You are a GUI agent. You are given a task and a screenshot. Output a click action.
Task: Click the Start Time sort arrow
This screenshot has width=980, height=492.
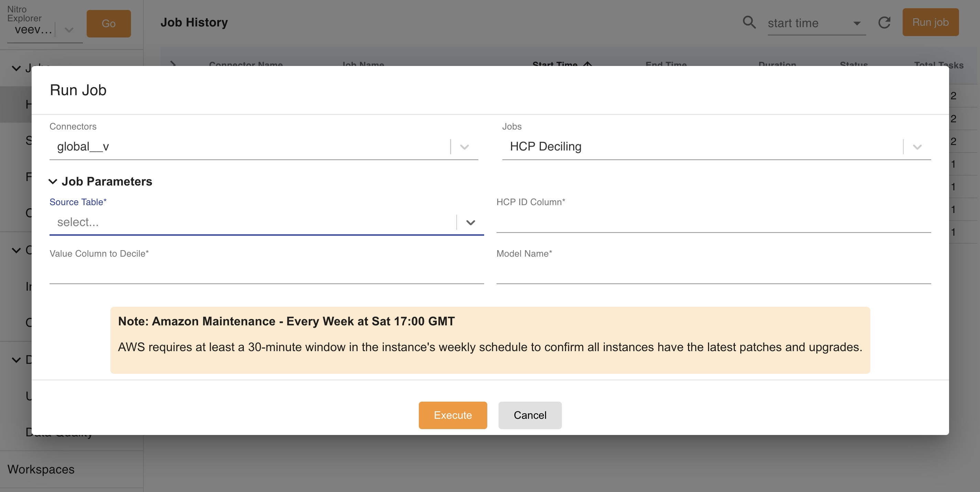coord(587,64)
